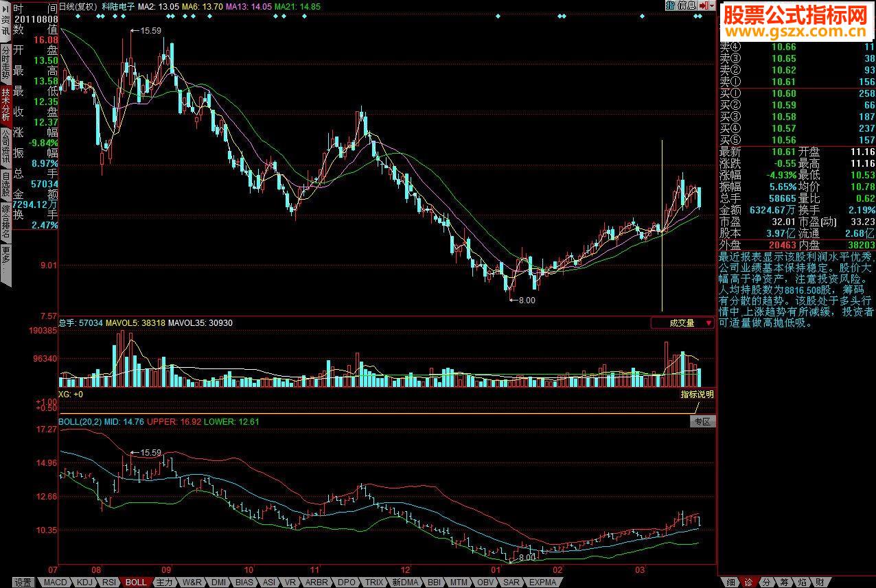The image size is (876, 588).
Task: Switch to 综合排名 sidebar tab
Action: (x=5, y=222)
